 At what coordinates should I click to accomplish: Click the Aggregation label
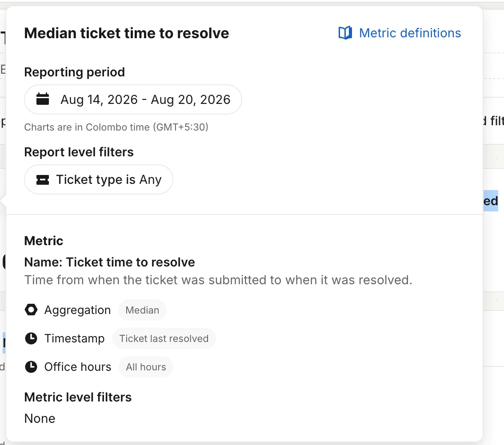(x=77, y=310)
